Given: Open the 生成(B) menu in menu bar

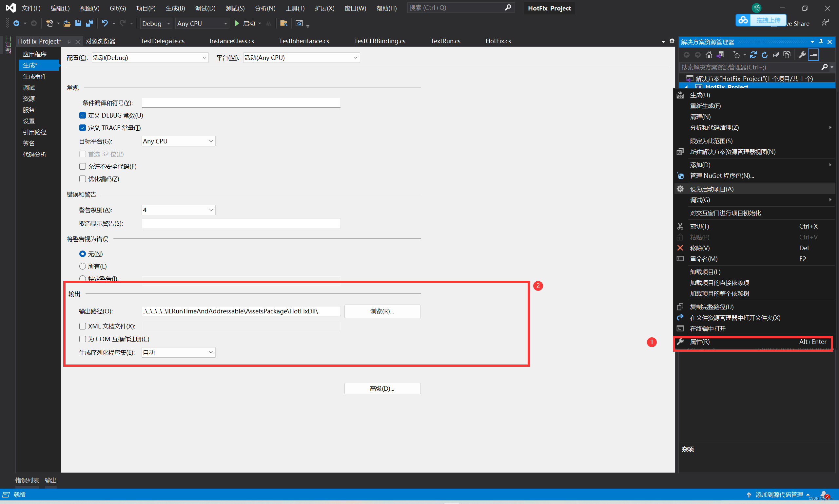Looking at the screenshot, I should 175,8.
